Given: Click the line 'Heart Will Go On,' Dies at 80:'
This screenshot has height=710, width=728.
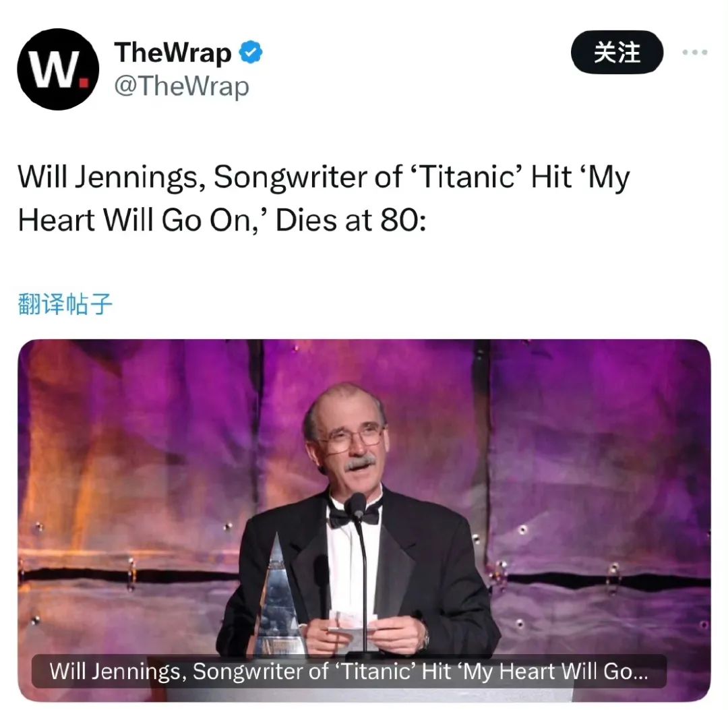Looking at the screenshot, I should coord(222,220).
